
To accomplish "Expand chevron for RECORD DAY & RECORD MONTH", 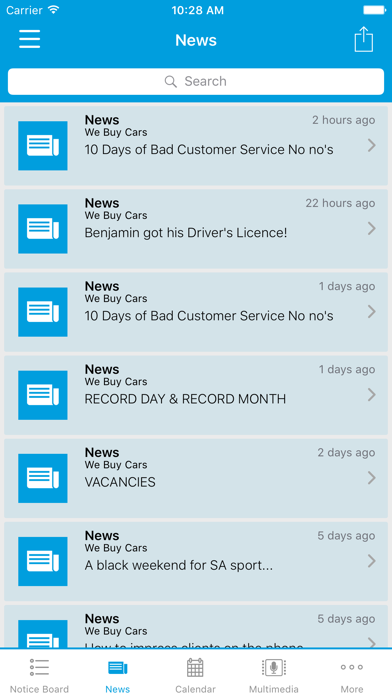I will [372, 395].
